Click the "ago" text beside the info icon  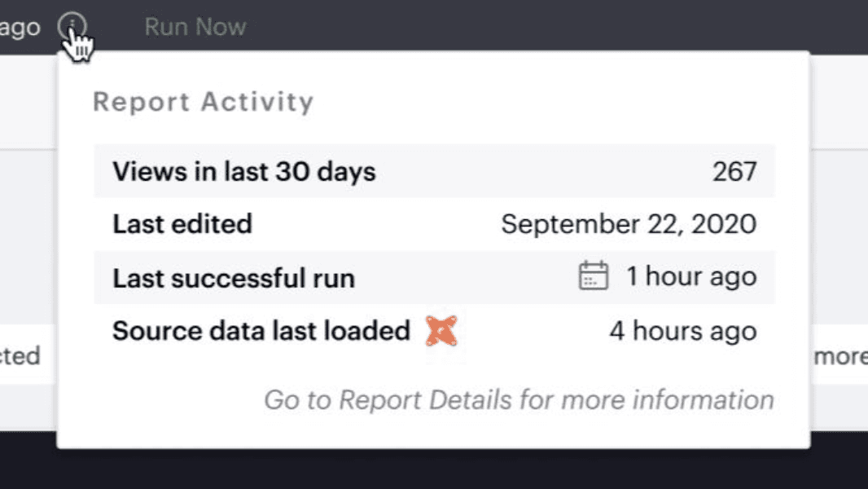tap(20, 28)
